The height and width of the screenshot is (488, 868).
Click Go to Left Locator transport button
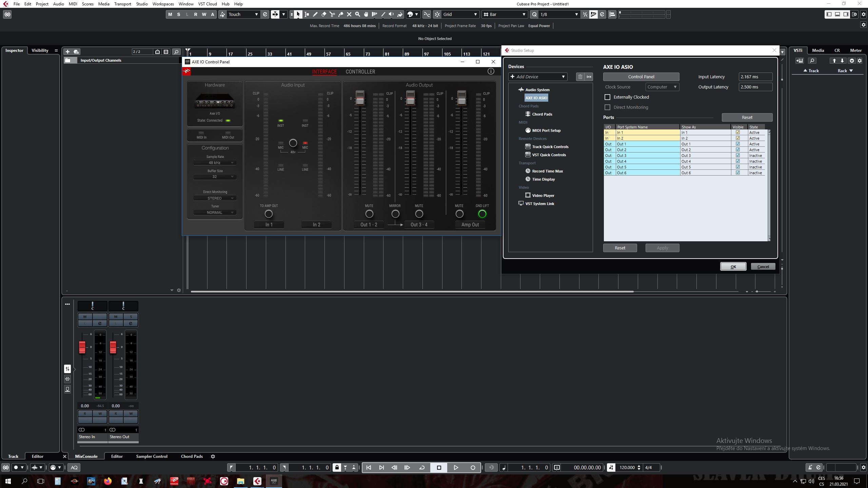tap(369, 468)
